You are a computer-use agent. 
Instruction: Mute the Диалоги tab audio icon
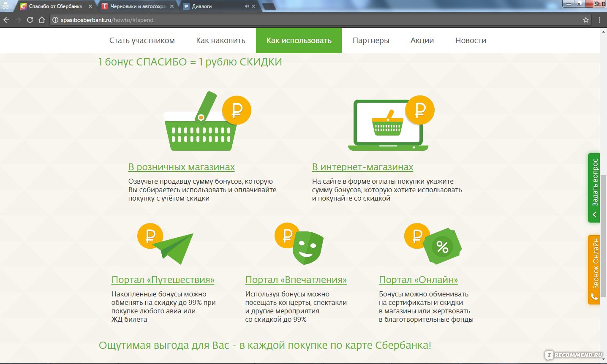pyautogui.click(x=247, y=6)
